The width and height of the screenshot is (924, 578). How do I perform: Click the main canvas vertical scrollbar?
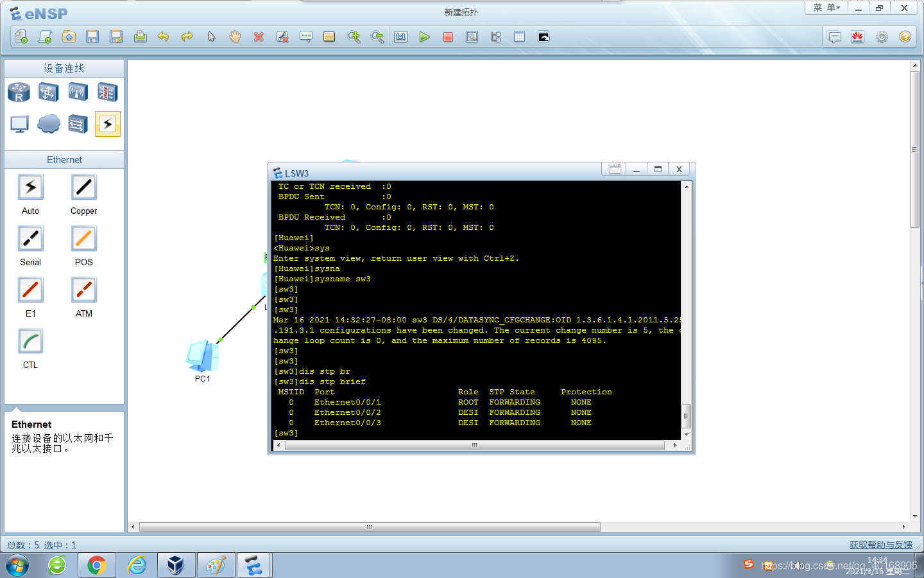pyautogui.click(x=915, y=149)
